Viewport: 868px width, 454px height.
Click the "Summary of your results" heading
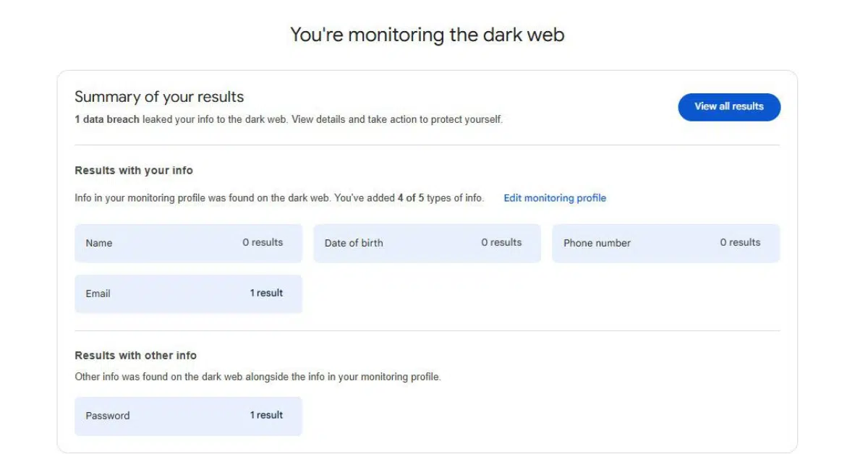pos(159,97)
